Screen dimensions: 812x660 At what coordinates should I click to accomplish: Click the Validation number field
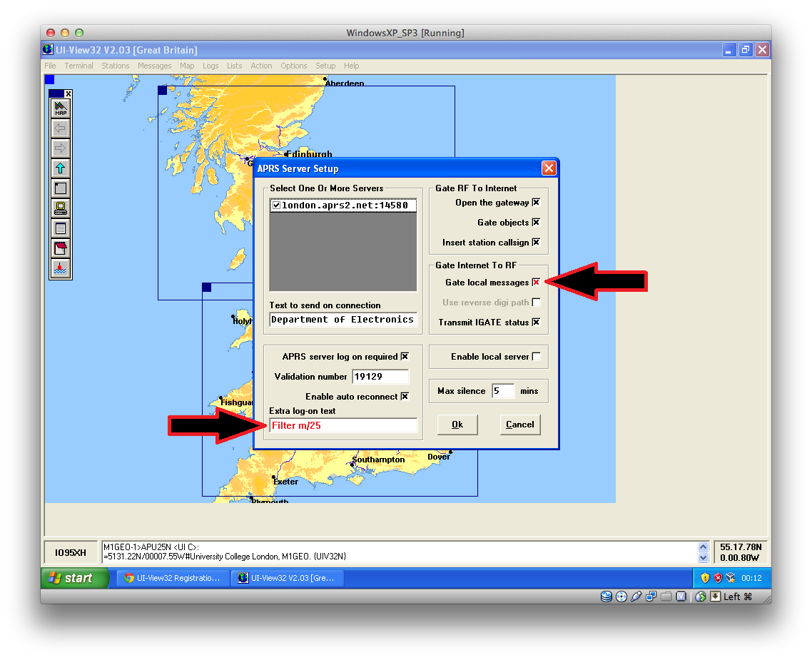point(380,376)
